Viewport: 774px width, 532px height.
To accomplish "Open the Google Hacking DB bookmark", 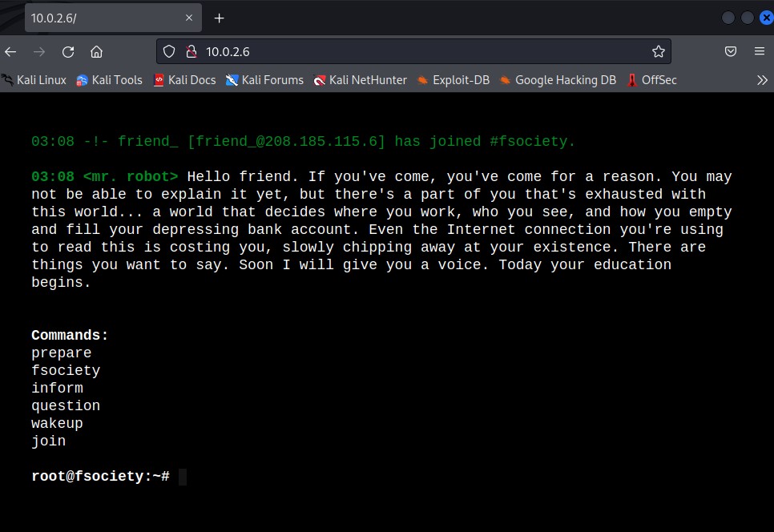I will (558, 80).
